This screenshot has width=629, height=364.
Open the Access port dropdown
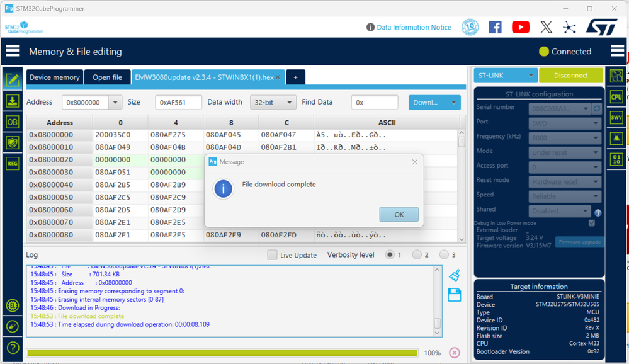[x=565, y=167]
